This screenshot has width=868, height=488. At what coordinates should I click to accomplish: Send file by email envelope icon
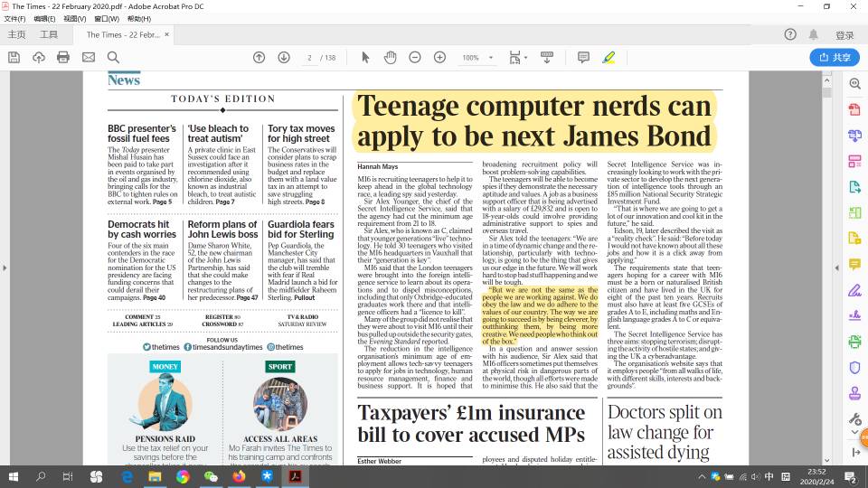point(89,57)
